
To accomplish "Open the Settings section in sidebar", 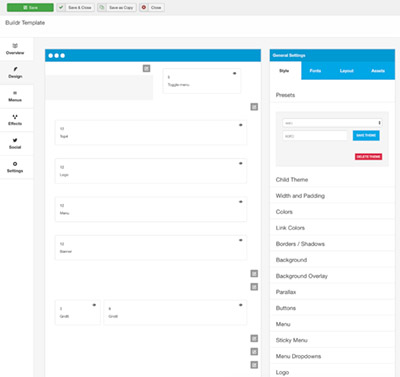I will pyautogui.click(x=16, y=167).
